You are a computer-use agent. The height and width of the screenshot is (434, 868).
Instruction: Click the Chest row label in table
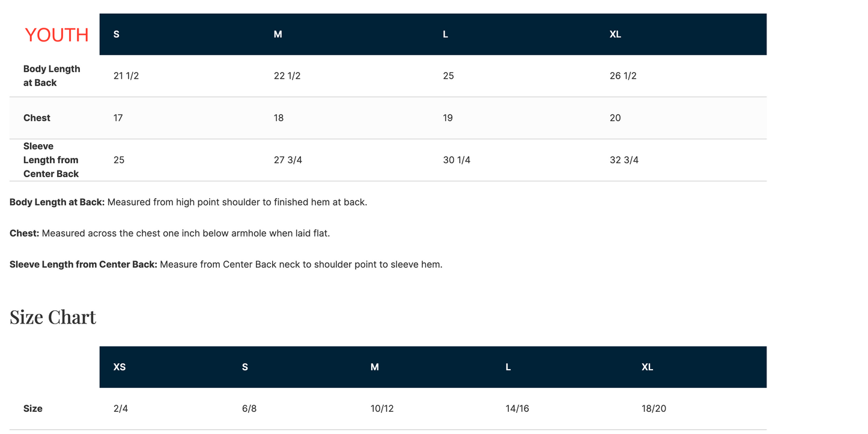click(37, 118)
